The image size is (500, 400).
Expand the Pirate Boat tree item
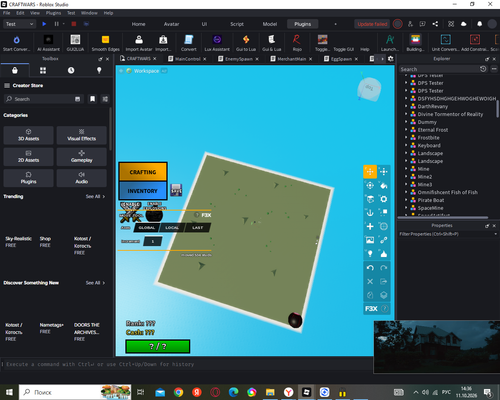[x=406, y=200]
